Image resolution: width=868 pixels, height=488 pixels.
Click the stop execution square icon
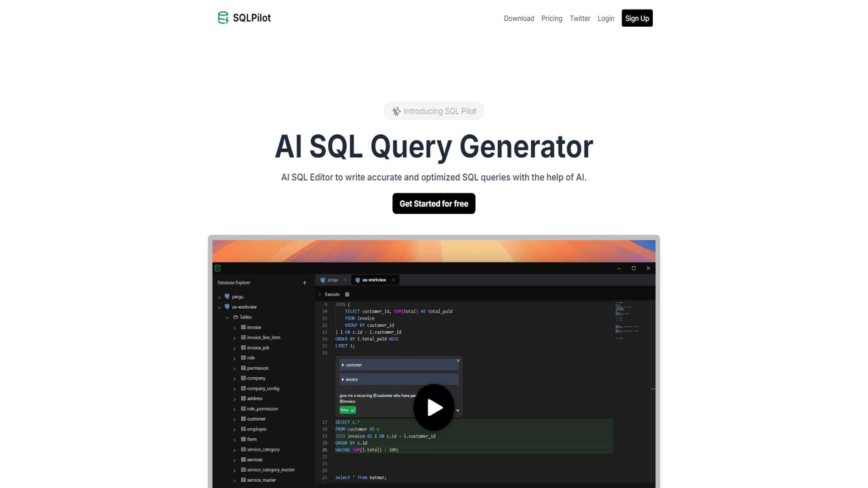pyautogui.click(x=347, y=295)
